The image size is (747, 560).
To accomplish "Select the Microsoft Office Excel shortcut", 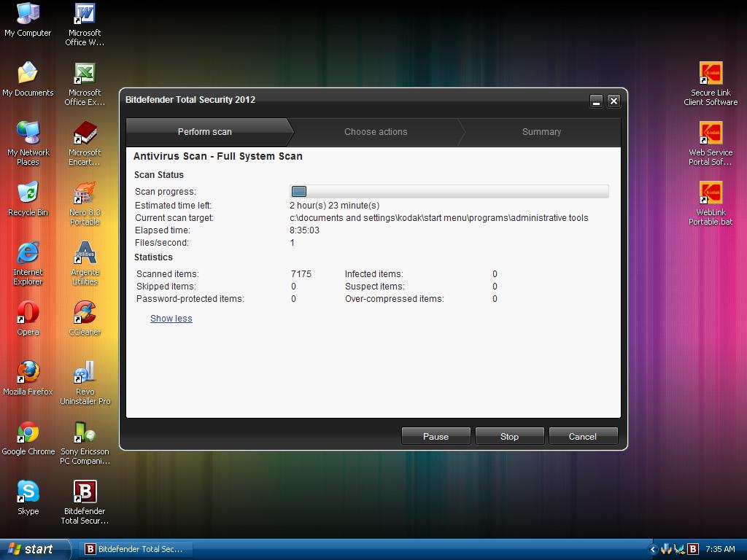I will (x=85, y=85).
